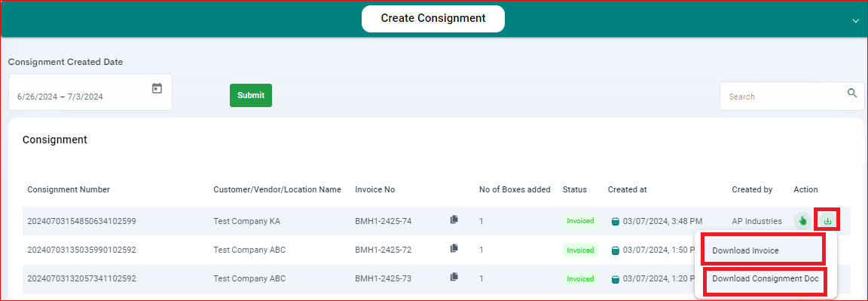Viewport: 868px width, 301px height.
Task: Click Invoiced status badge for BMH1-2425-74
Action: [580, 220]
